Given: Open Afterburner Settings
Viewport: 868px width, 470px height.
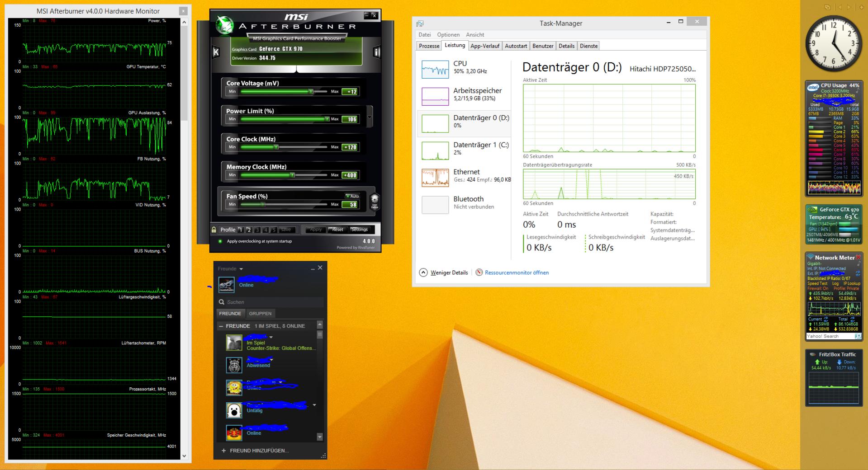Looking at the screenshot, I should coord(360,230).
